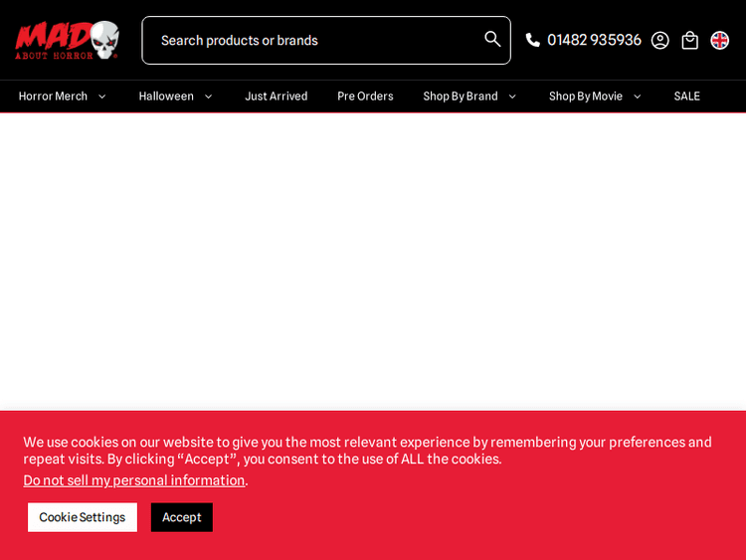746x560 pixels.
Task: Click the phone number 01482 935936
Action: tap(594, 40)
